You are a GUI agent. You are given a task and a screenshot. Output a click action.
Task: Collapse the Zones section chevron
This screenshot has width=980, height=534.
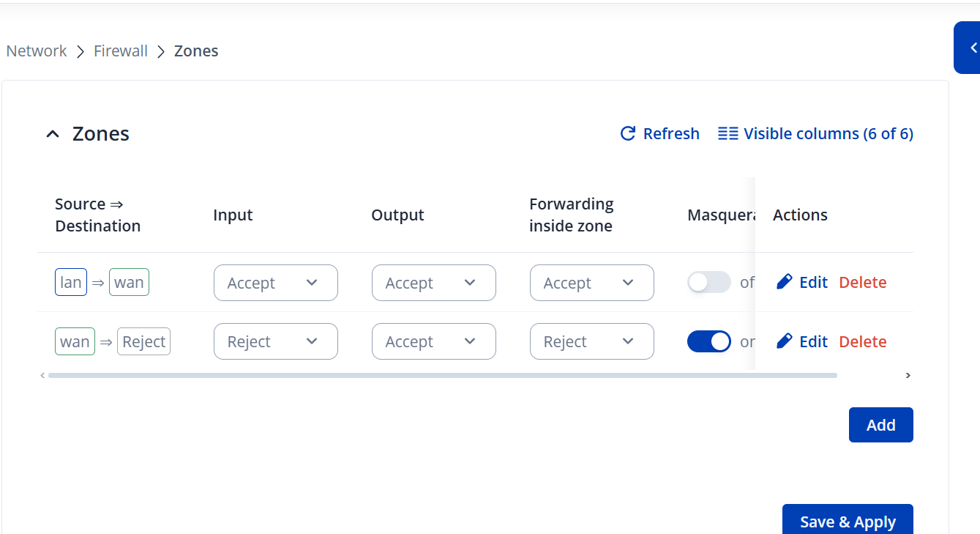(x=52, y=134)
